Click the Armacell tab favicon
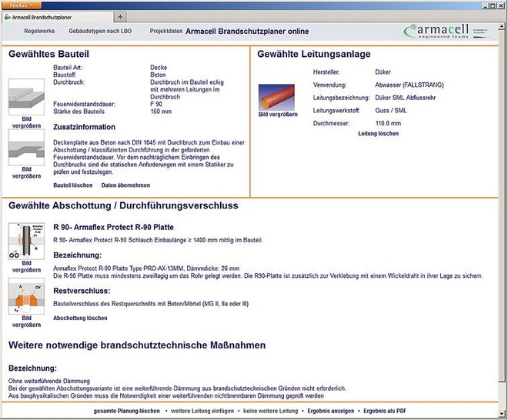Screen dimensions: 508x420 (x=8, y=17)
